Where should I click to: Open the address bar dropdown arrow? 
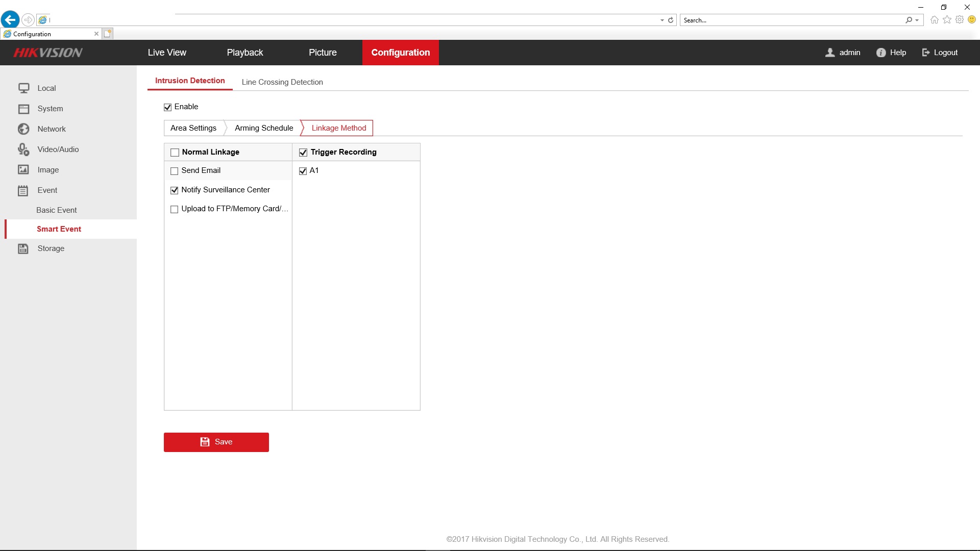[x=662, y=20]
